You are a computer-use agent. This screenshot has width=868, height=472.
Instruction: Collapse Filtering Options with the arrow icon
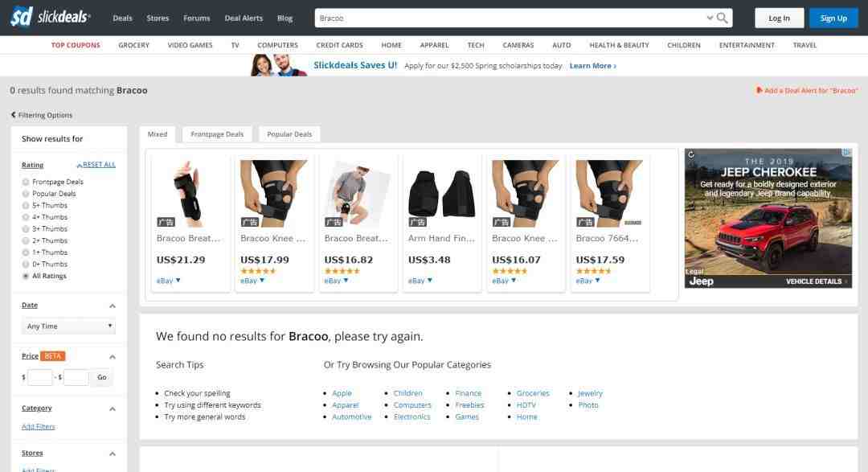14,115
